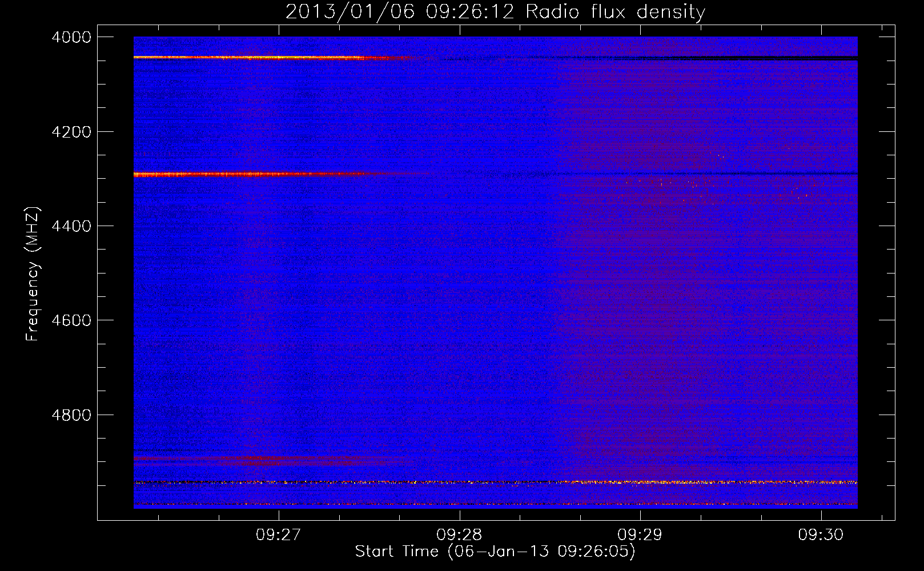Click the 09:30 time tick label
The width and height of the screenshot is (924, 571).
click(821, 535)
